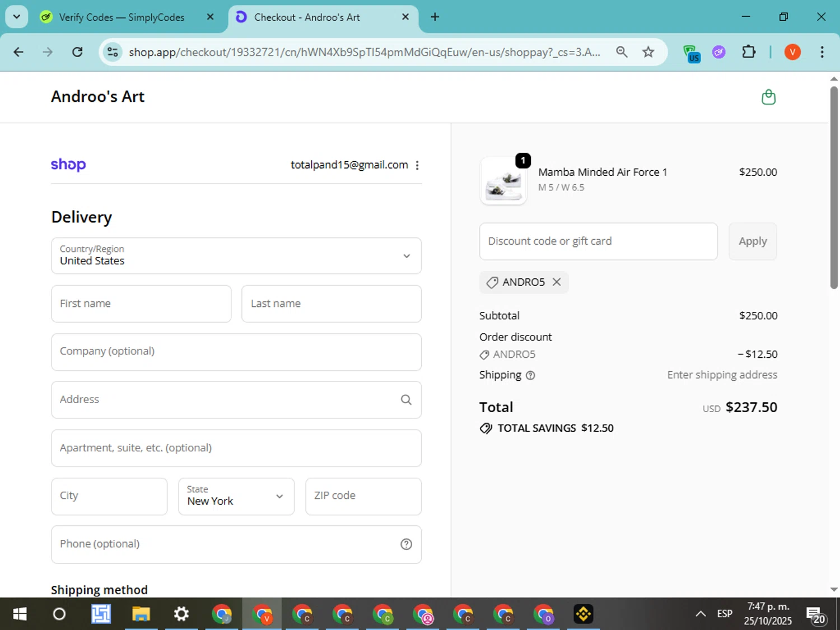Viewport: 840px width, 630px height.
Task: Focus the City field
Action: coord(109,496)
